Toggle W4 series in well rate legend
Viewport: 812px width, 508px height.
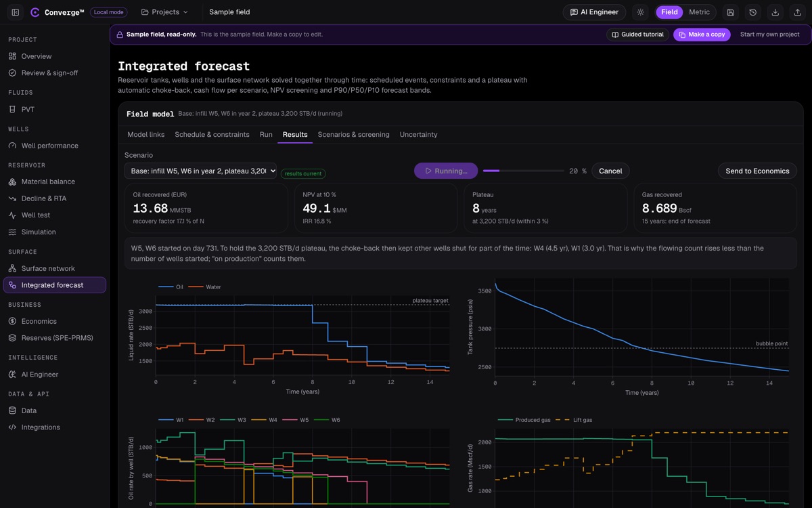265,420
